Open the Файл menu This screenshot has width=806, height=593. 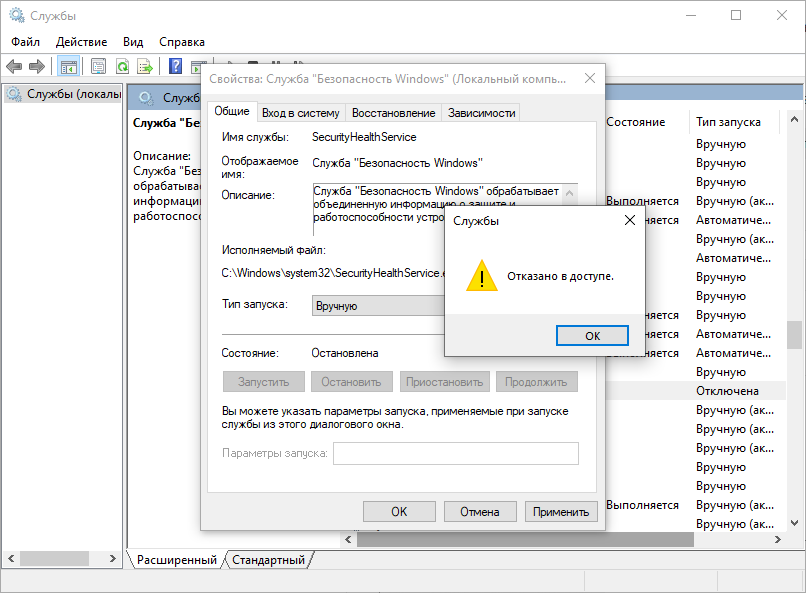tap(25, 42)
